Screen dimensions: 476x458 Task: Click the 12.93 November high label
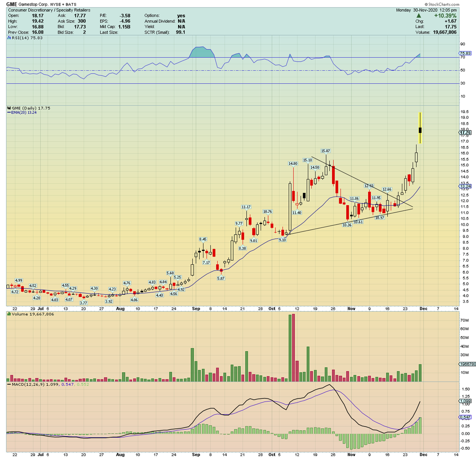(369, 186)
